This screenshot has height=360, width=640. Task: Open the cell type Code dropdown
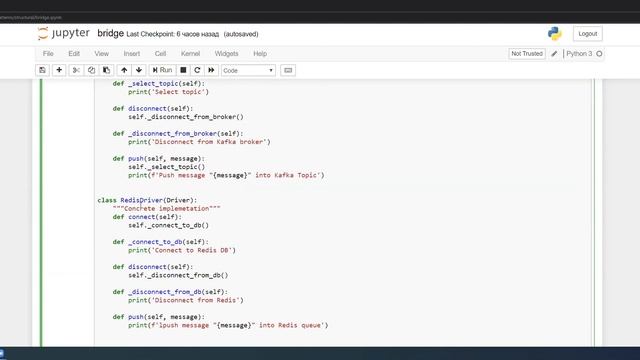coord(248,71)
